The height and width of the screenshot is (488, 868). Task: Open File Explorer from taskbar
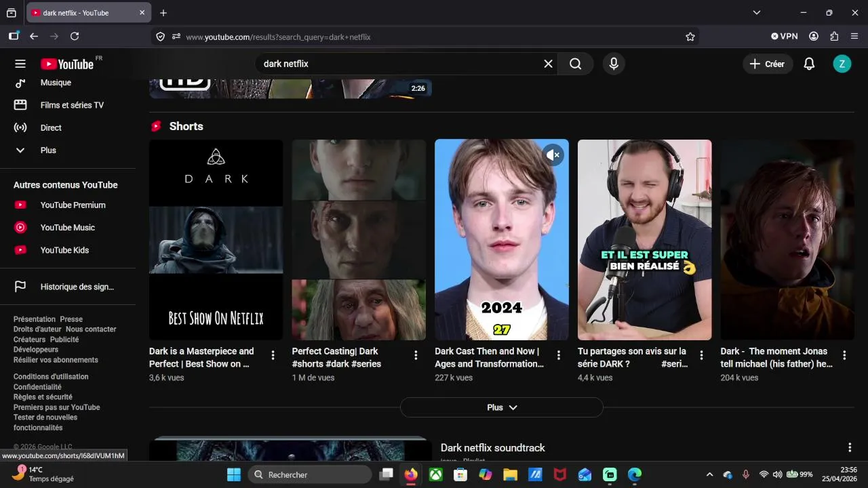(510, 474)
